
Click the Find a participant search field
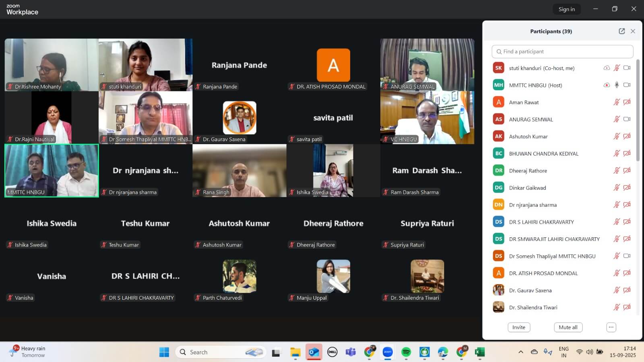click(x=562, y=51)
